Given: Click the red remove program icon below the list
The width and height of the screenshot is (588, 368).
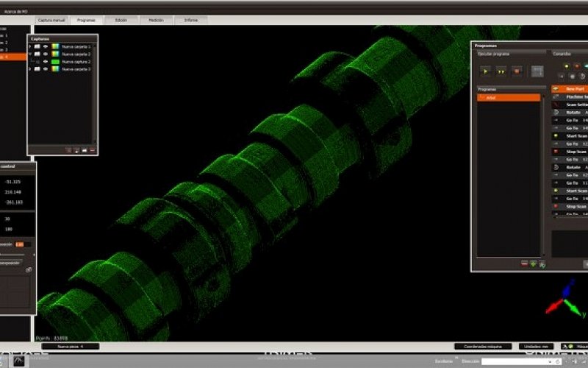Looking at the screenshot, I should [524, 263].
